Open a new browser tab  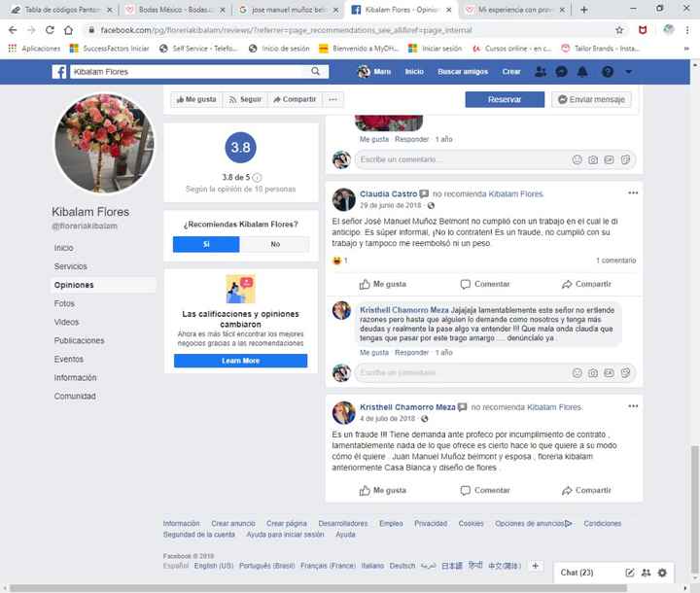[x=584, y=10]
